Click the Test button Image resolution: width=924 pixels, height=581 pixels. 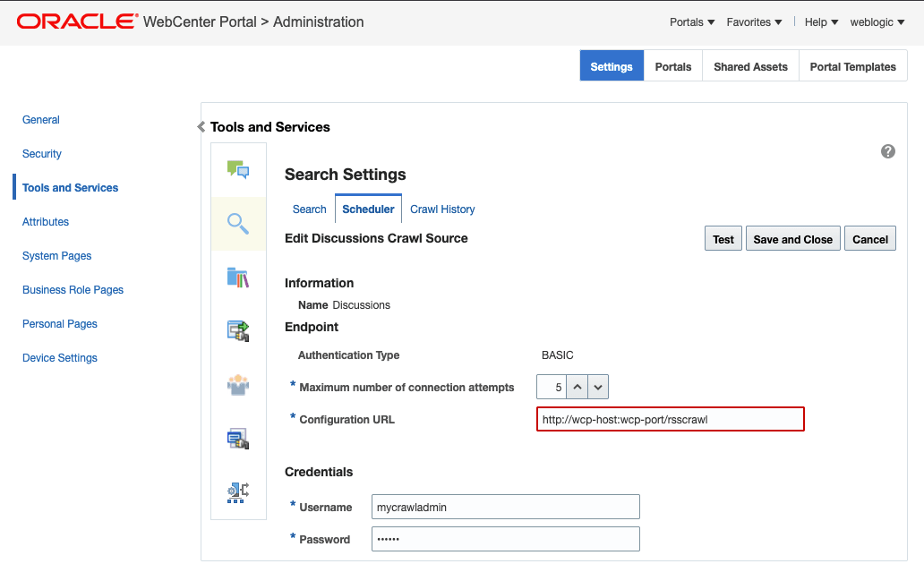(723, 239)
